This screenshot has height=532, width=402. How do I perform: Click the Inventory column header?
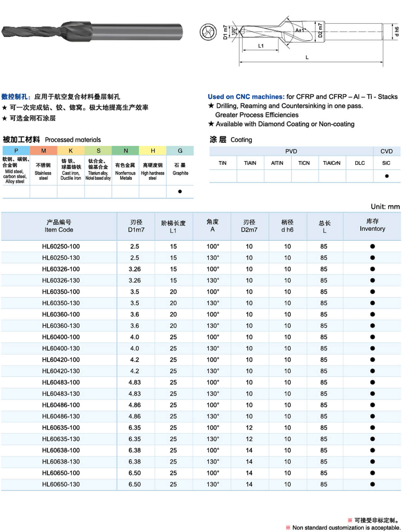pos(372,225)
